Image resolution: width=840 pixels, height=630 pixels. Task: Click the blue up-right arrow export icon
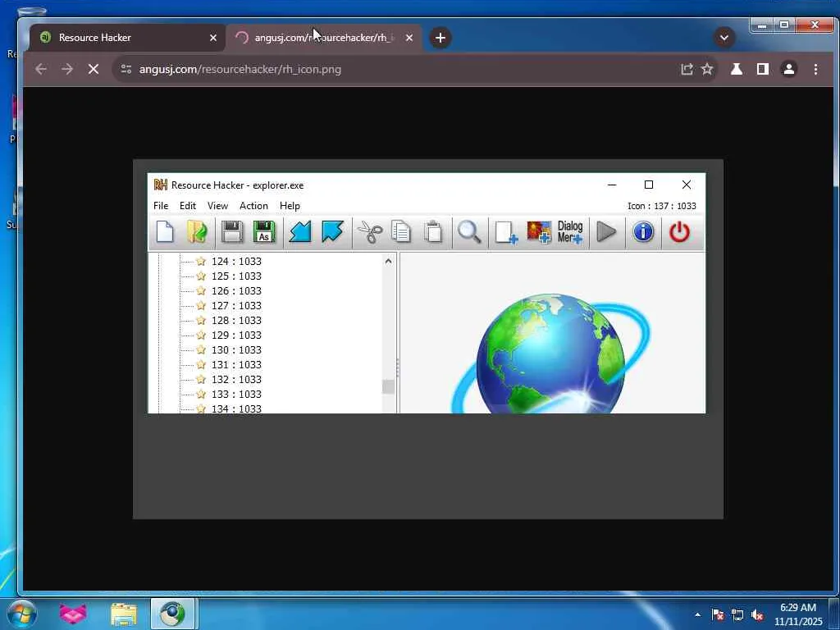click(332, 232)
